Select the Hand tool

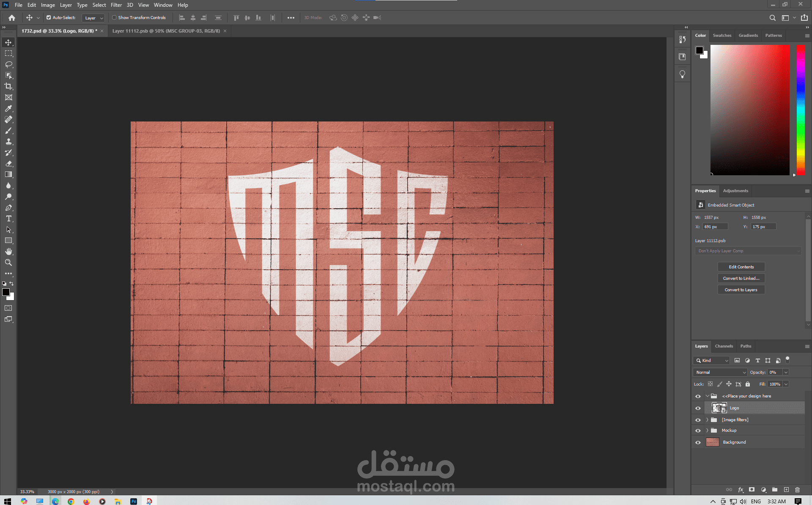(8, 251)
